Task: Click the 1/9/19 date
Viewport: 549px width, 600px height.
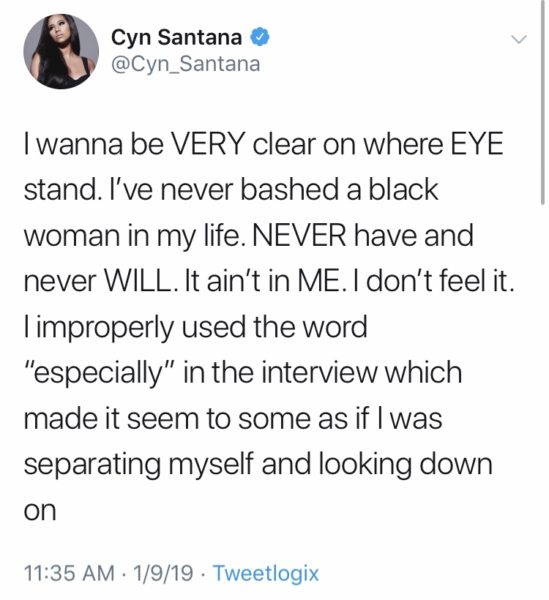Action: click(163, 573)
